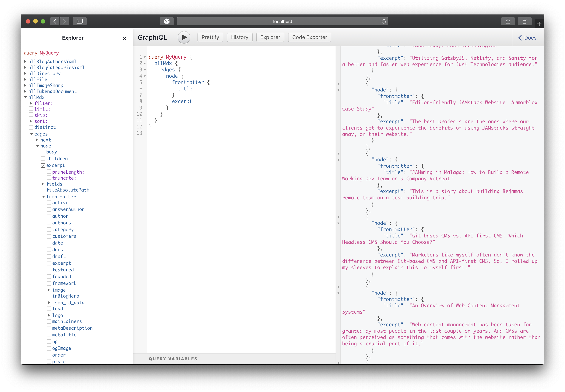Expand the sort argument

[x=31, y=121]
